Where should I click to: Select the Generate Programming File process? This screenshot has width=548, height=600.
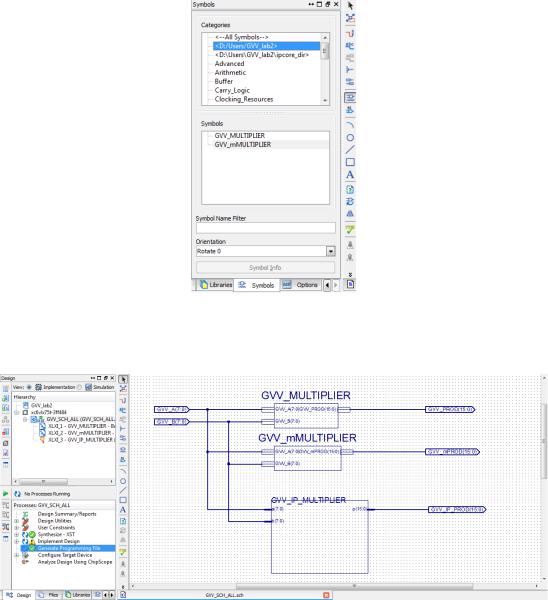click(x=69, y=548)
